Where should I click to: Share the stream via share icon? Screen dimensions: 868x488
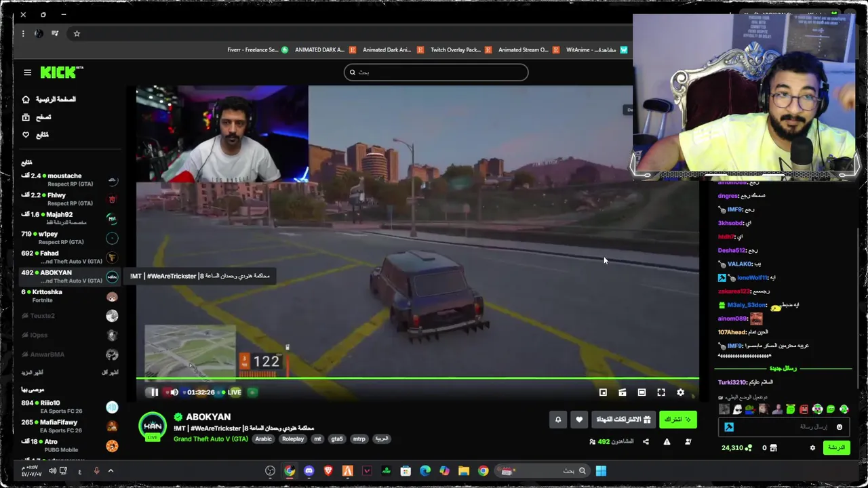point(646,442)
